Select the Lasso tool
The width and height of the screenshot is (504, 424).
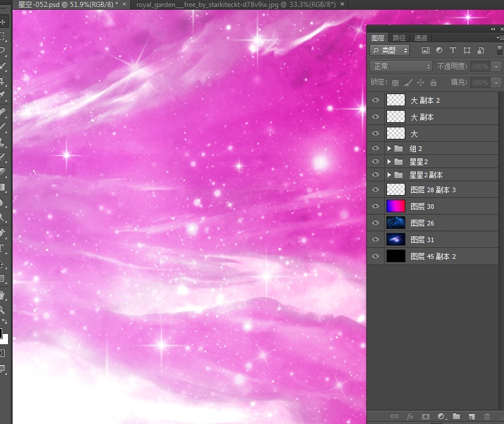point(2,50)
